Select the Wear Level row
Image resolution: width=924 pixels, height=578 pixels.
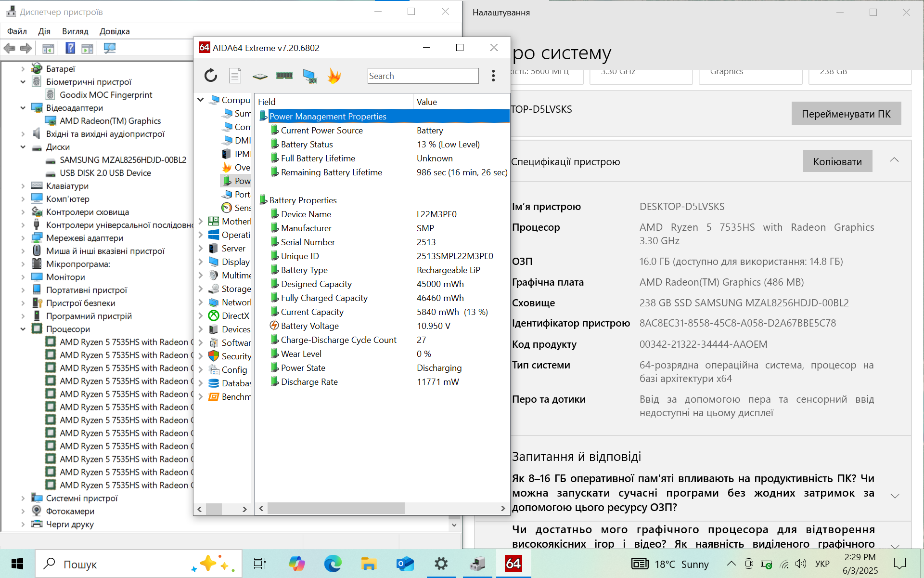(x=384, y=354)
